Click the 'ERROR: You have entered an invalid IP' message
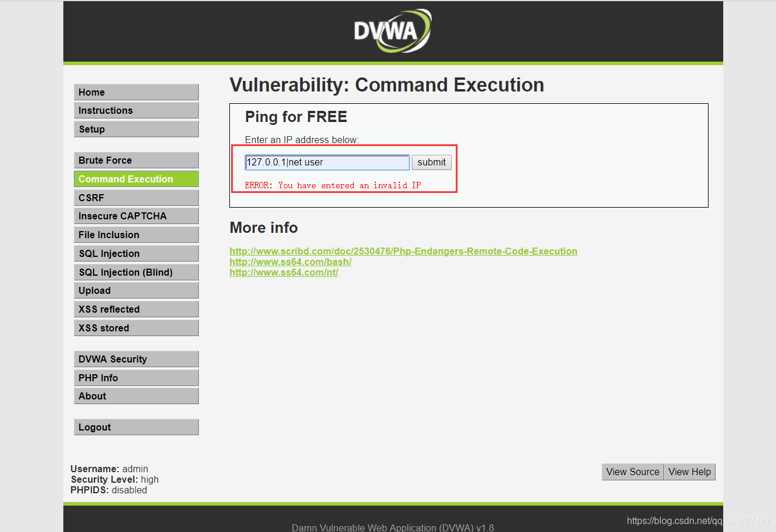 [333, 185]
